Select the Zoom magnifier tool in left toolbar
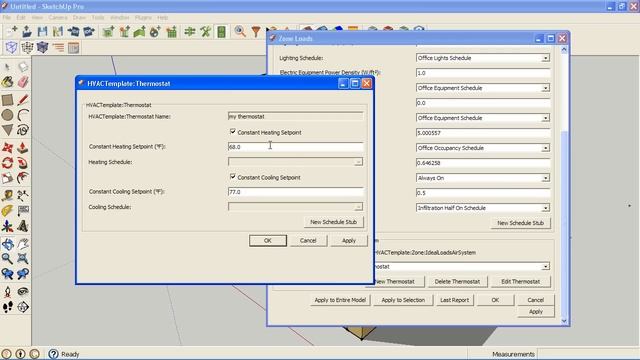This screenshot has height=360, width=640. tap(7, 259)
